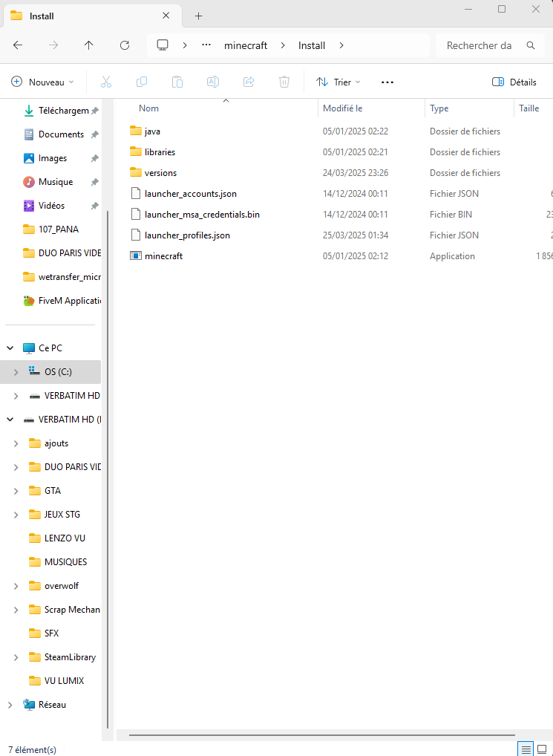Open FiveM Application shortcut in sidebar

tap(62, 301)
